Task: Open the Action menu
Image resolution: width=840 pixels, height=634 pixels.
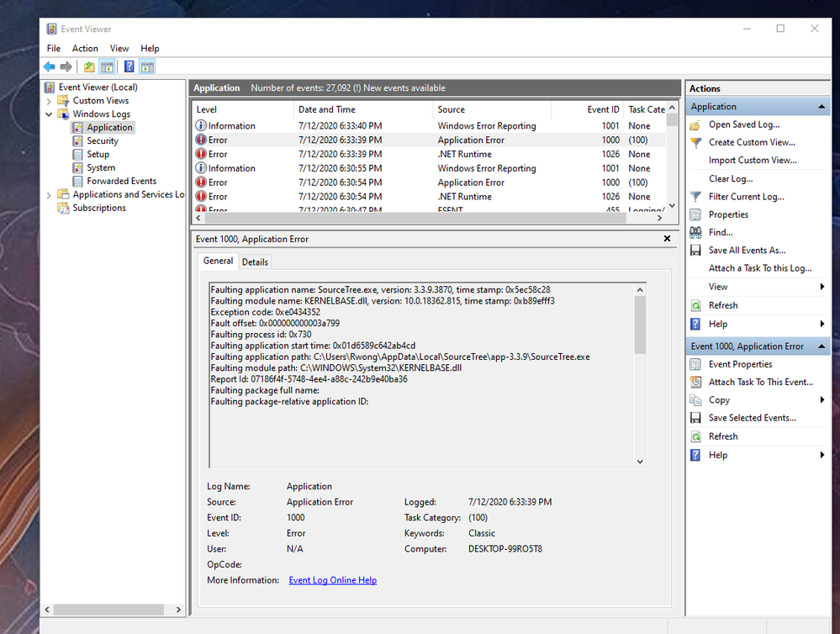Action: (85, 48)
